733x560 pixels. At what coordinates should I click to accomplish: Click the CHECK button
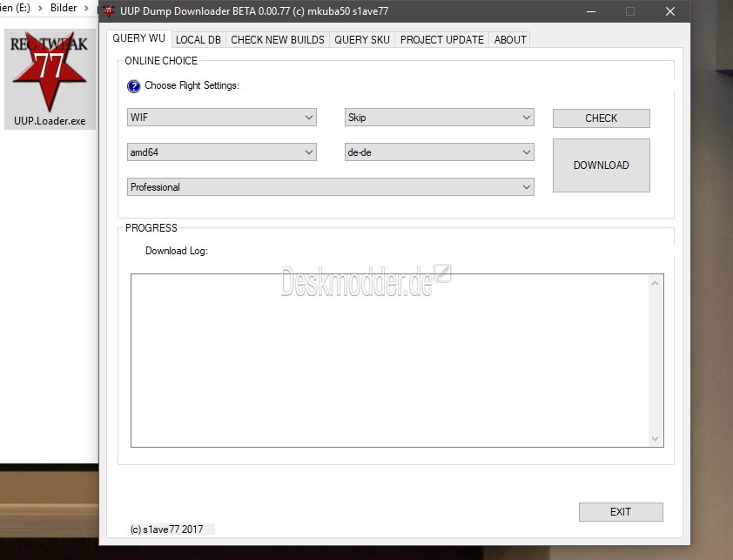point(602,118)
